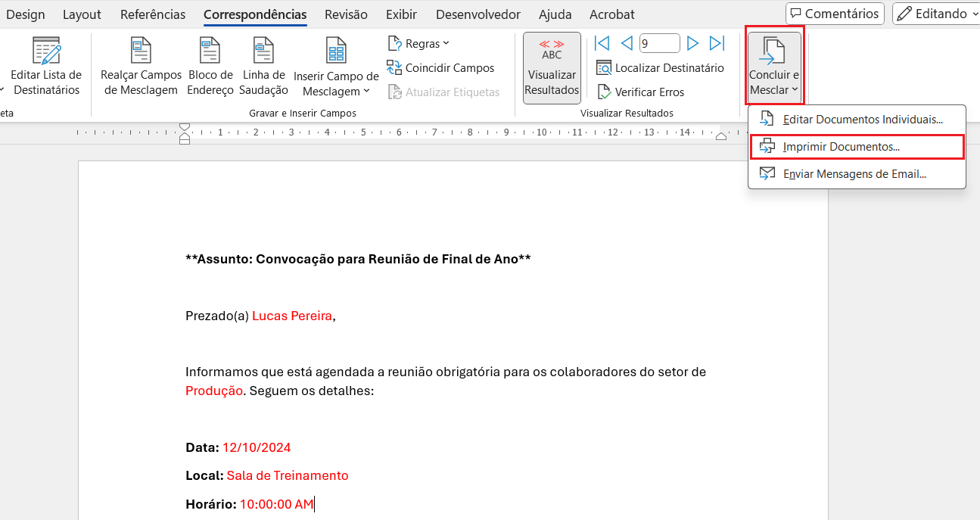Screen dimensions: 980x520
Task: Click Atualizar Etiquetas (currently disabled)
Action: pos(447,92)
